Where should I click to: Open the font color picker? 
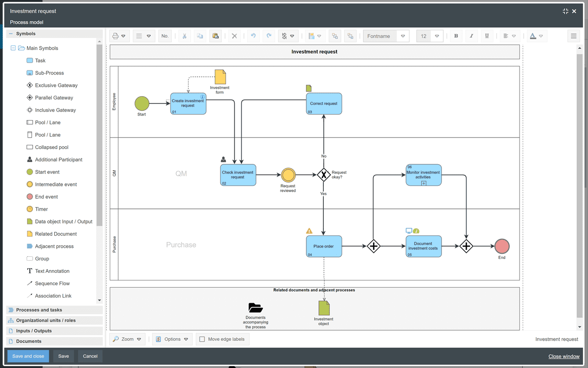(x=534, y=35)
